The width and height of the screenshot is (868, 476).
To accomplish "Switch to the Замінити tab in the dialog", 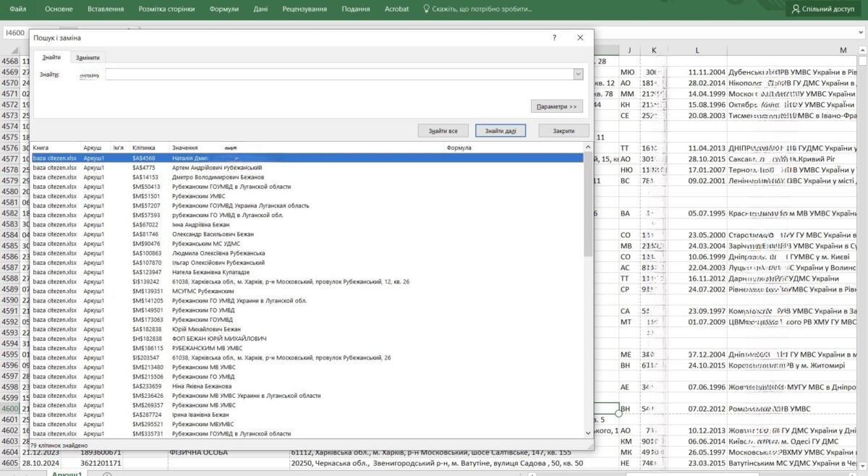I will click(x=88, y=57).
